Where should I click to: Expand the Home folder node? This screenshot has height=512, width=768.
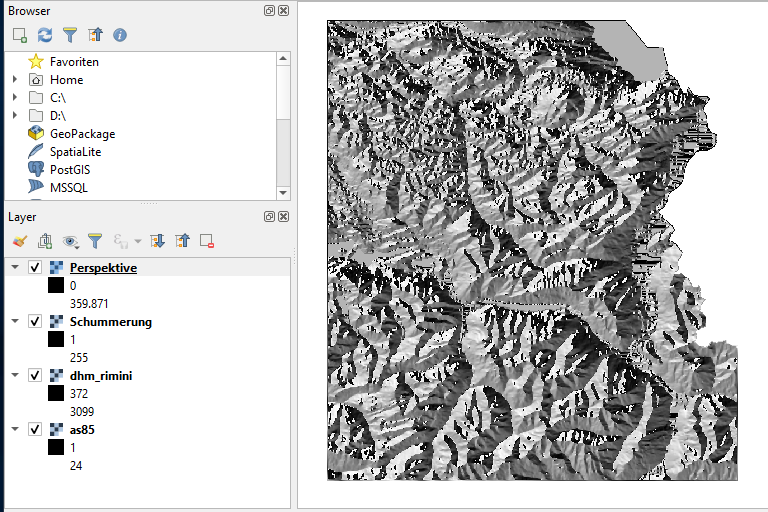(15, 80)
